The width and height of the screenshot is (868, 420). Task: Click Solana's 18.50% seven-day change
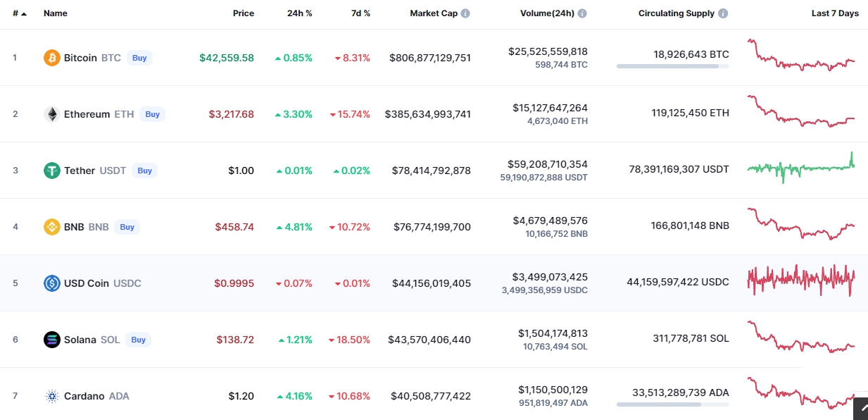350,340
